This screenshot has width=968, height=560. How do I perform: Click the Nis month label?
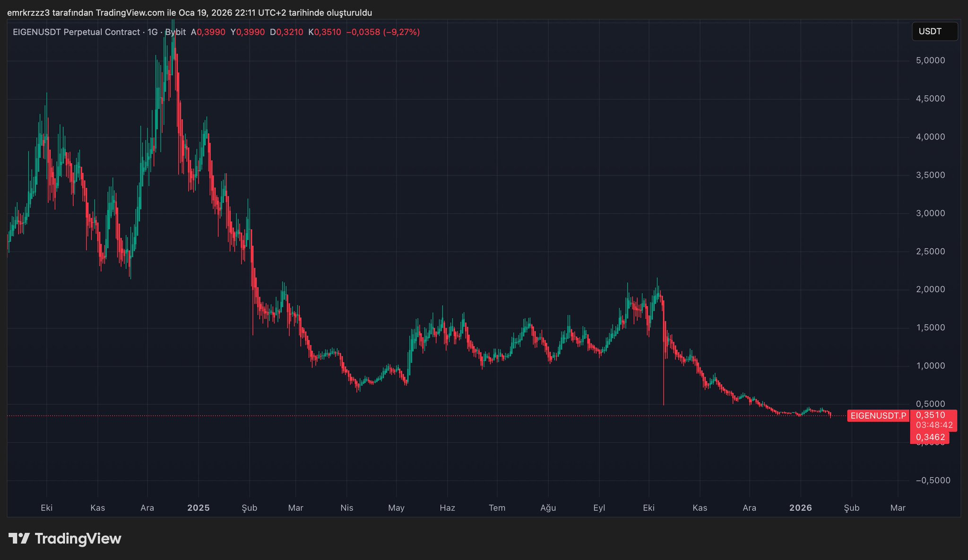pyautogui.click(x=347, y=508)
